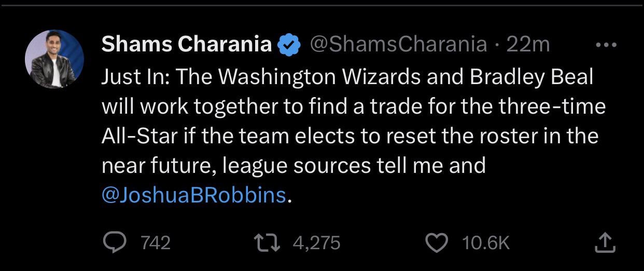Click the name "Bradley Beal" in the tweet
The width and height of the screenshot is (644, 271).
531,77
